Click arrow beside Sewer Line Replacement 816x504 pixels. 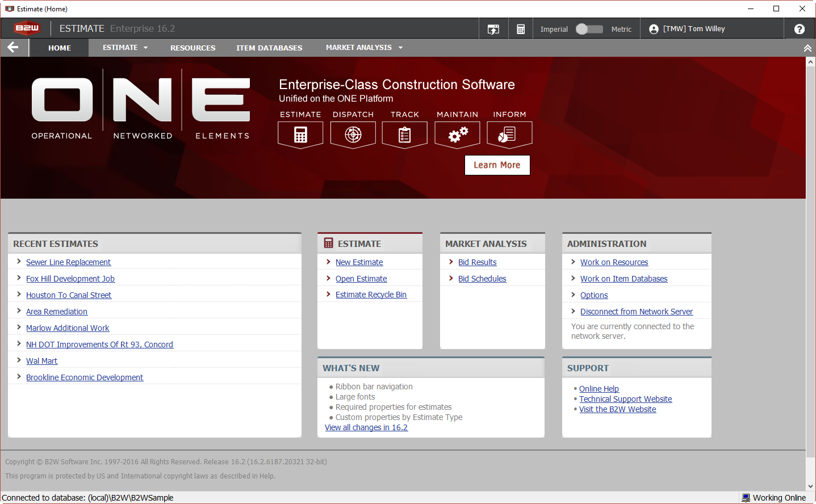19,262
